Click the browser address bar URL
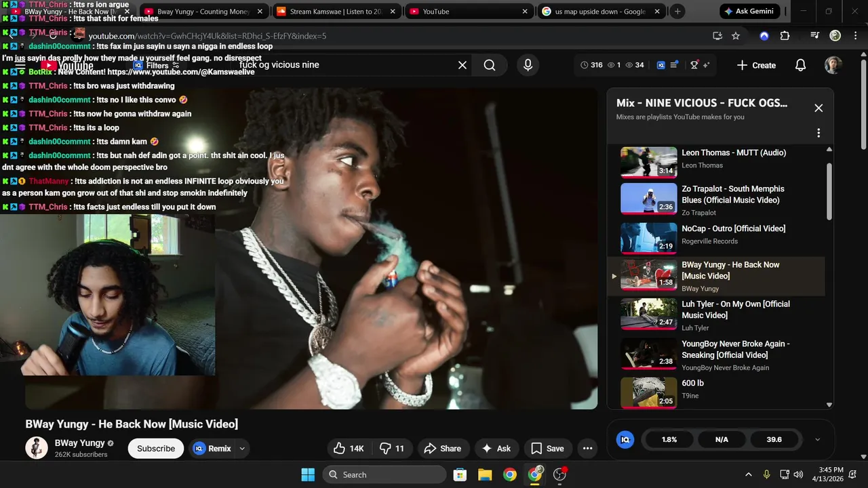Image resolution: width=868 pixels, height=488 pixels. [208, 36]
